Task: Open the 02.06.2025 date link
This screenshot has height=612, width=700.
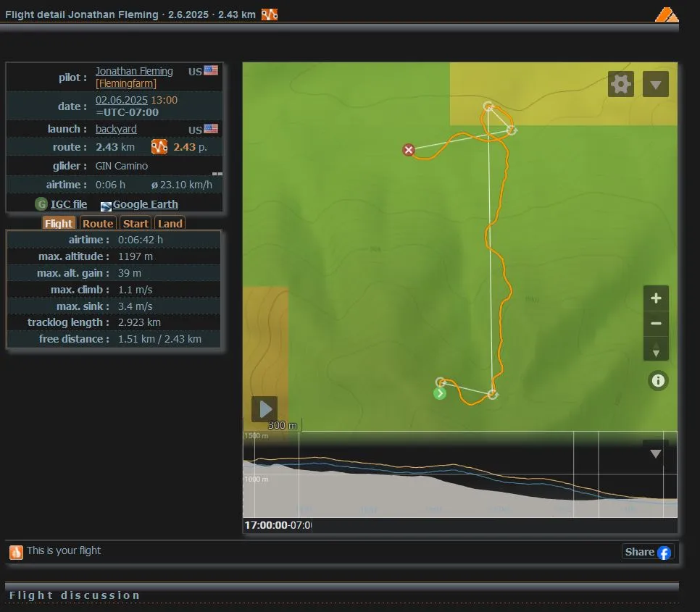Action: click(122, 100)
